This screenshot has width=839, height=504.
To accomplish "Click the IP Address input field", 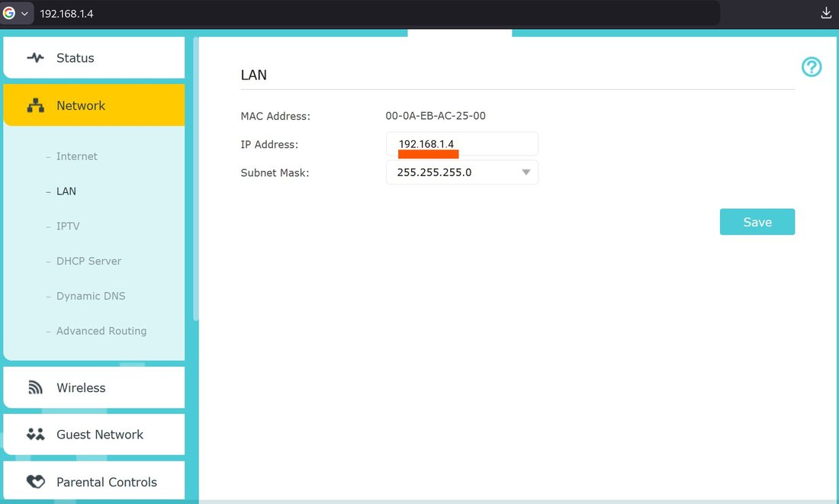I will [x=461, y=144].
